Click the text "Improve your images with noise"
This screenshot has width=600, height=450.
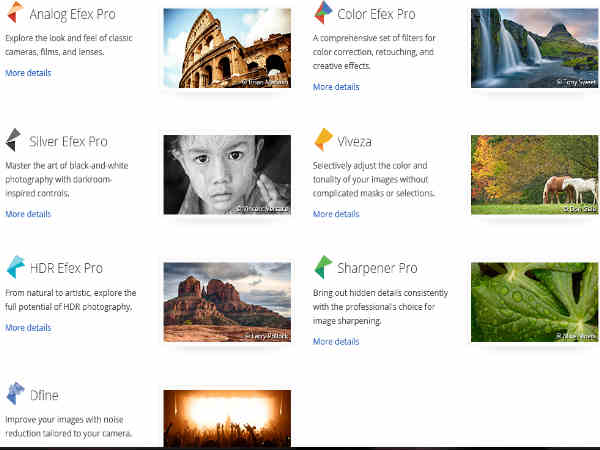click(64, 420)
